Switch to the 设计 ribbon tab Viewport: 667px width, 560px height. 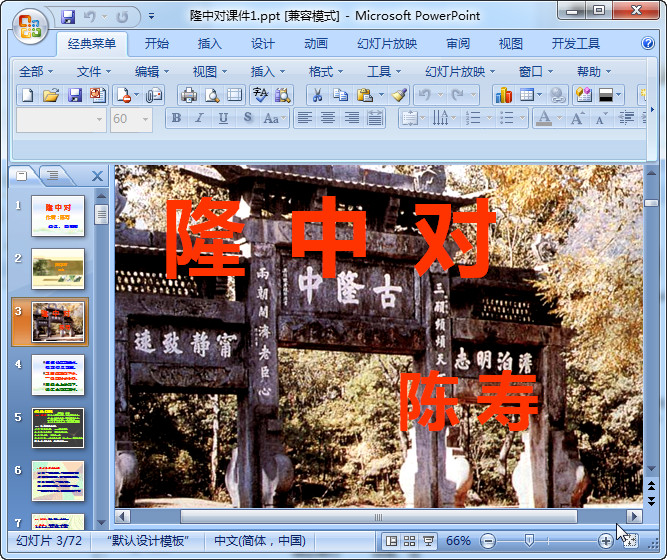click(262, 43)
